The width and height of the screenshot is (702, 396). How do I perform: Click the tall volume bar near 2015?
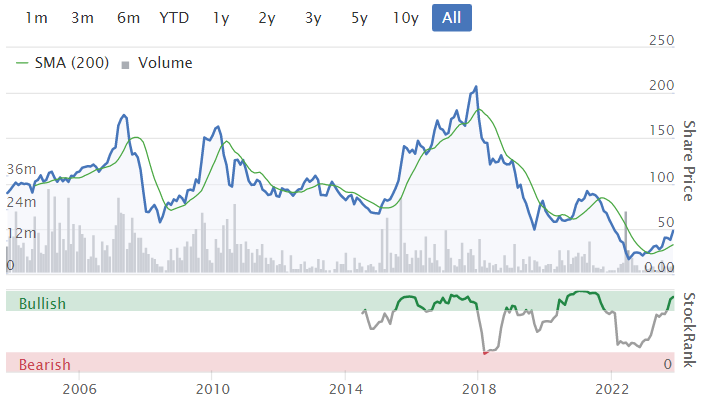[x=401, y=235]
